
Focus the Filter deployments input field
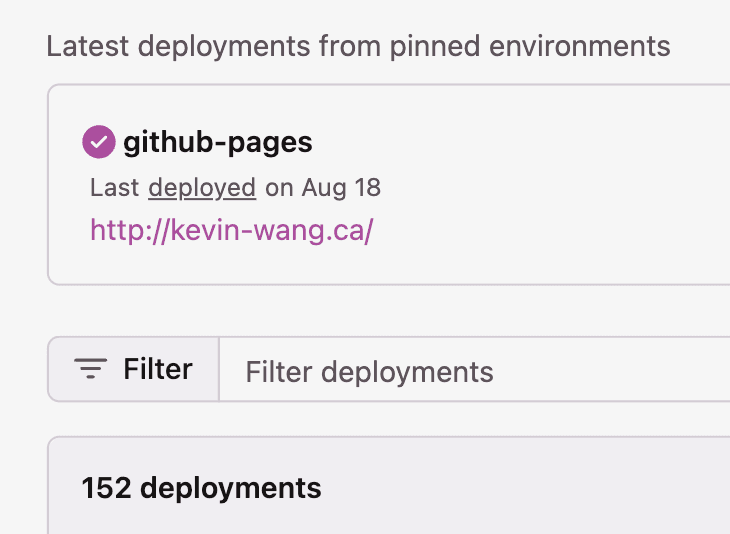[x=474, y=369]
